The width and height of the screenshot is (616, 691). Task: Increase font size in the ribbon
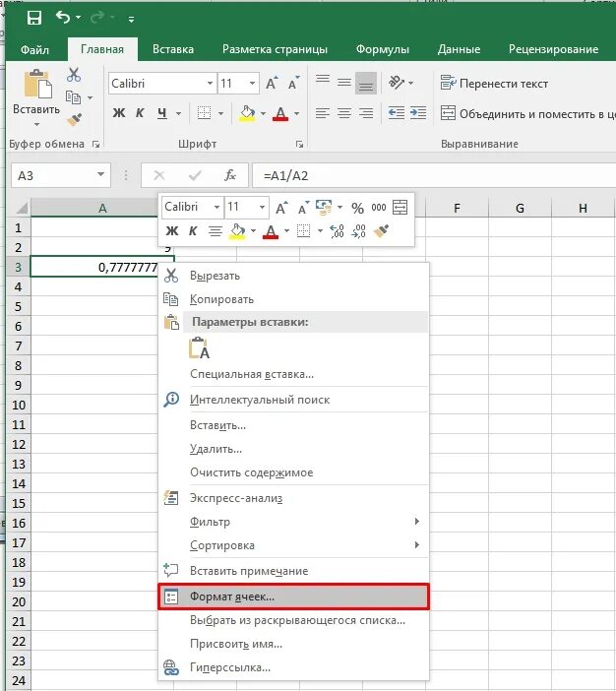272,84
